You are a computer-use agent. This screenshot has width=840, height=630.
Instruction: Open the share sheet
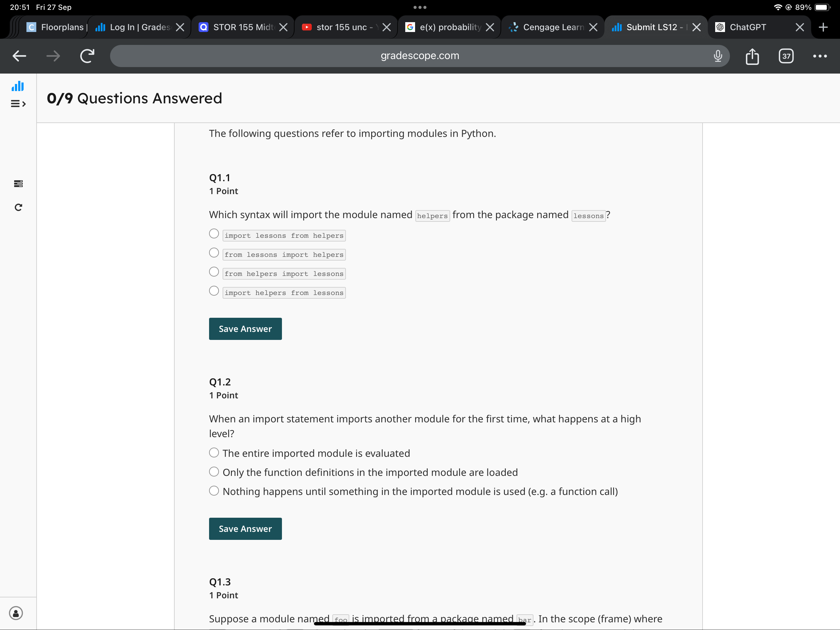[x=752, y=56]
